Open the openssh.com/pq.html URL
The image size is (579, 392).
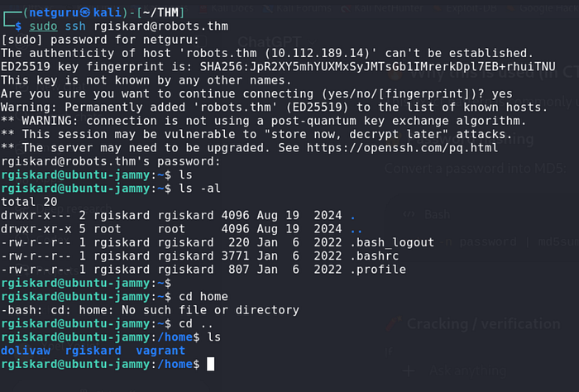coord(402,148)
